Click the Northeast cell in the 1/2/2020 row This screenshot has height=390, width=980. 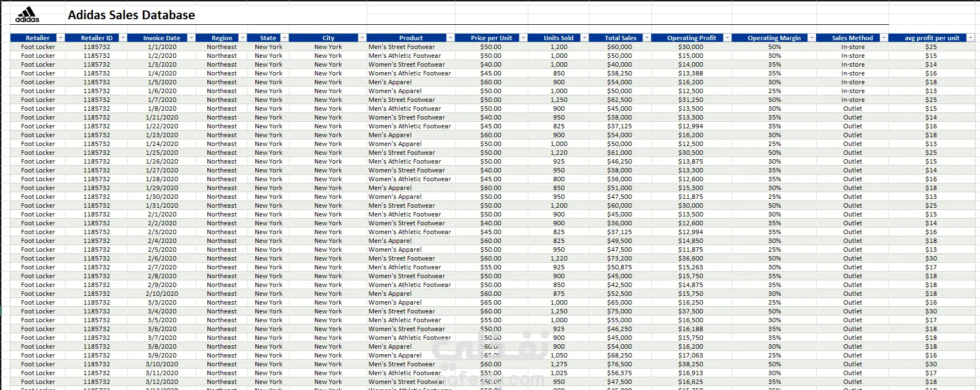click(222, 56)
